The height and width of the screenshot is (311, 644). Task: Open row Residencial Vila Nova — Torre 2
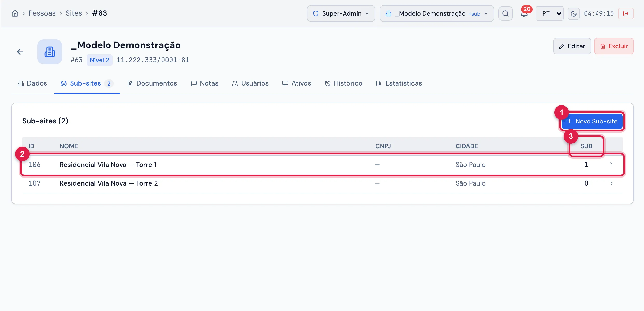pos(322,183)
